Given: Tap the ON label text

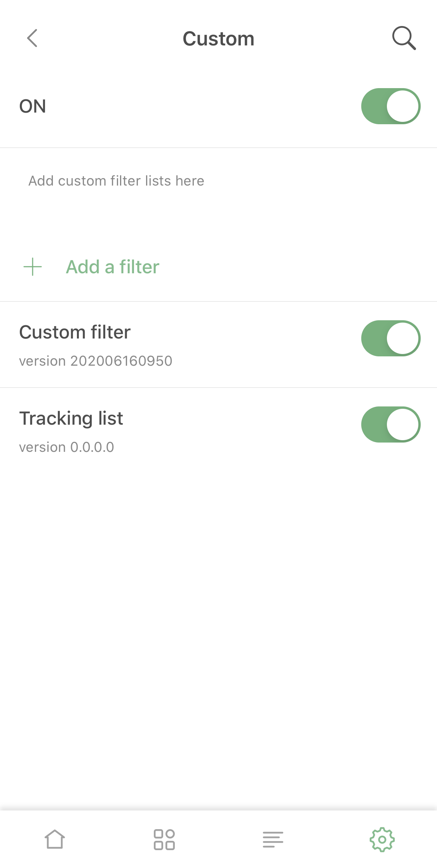Looking at the screenshot, I should (x=33, y=106).
